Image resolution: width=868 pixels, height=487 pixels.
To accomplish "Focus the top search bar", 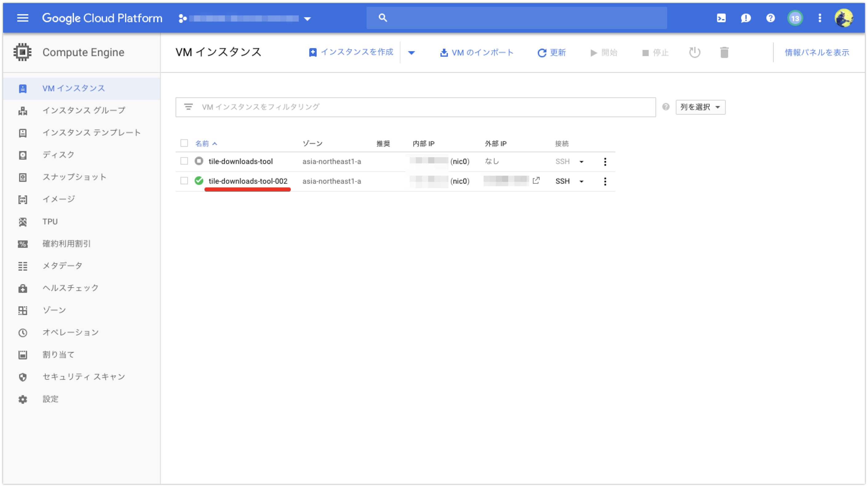I will [517, 18].
